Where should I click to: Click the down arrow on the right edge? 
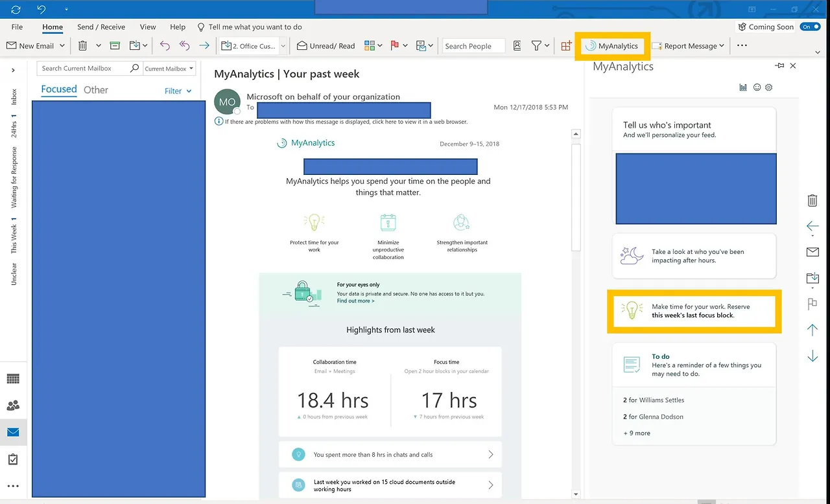(x=812, y=356)
